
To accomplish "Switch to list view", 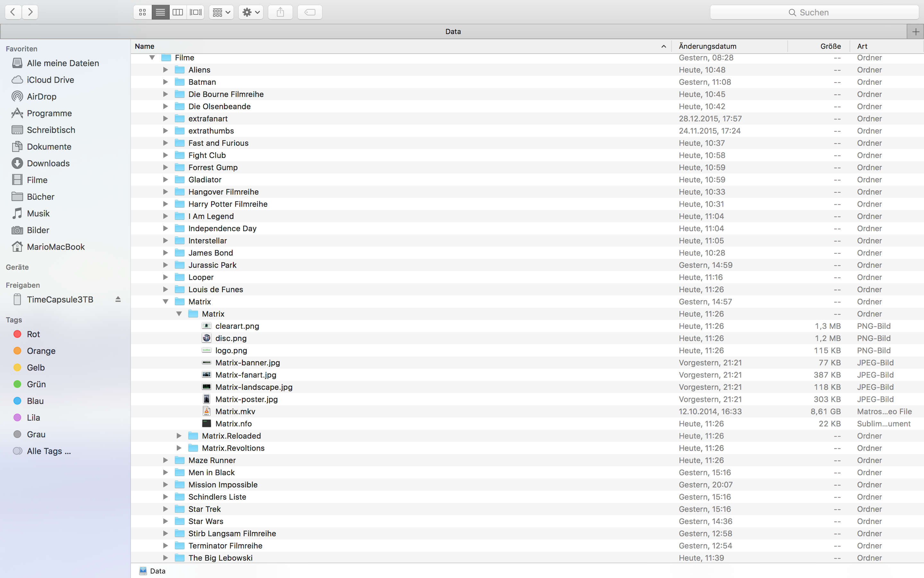I will pyautogui.click(x=160, y=12).
